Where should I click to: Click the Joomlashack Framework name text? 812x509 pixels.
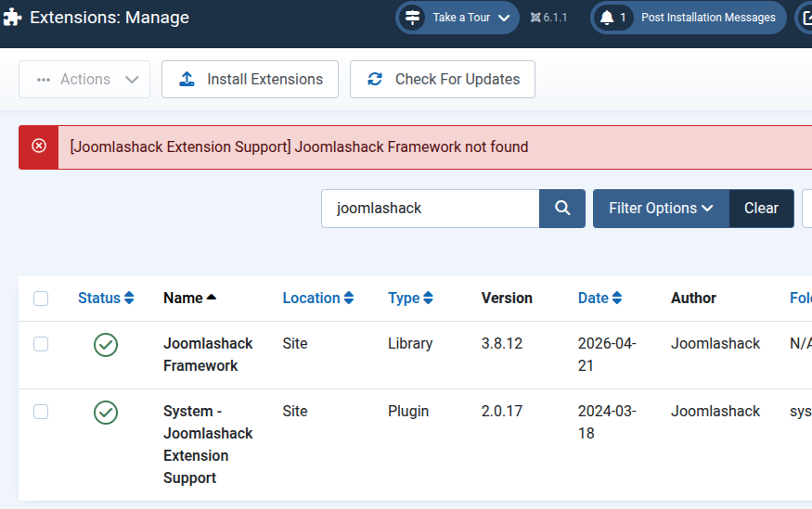(x=208, y=355)
